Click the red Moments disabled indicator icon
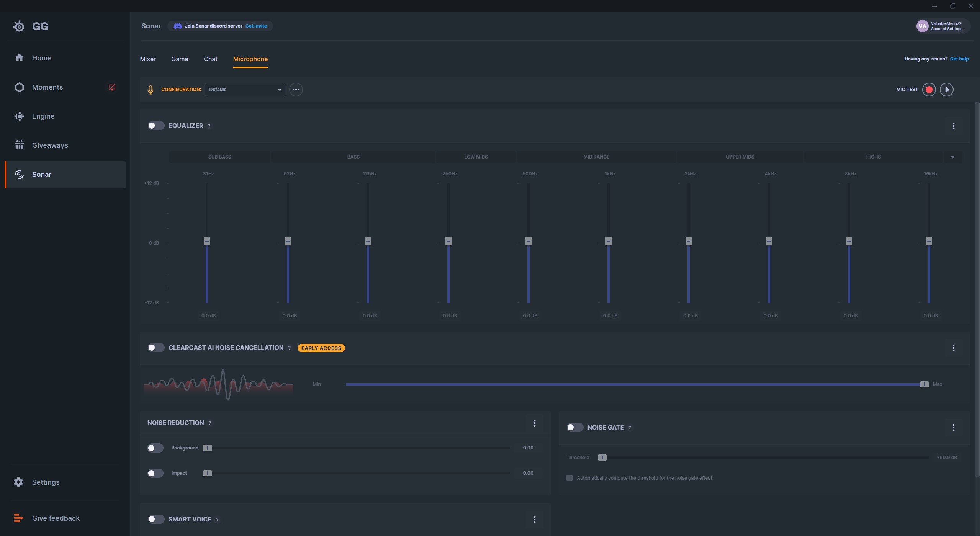 click(112, 87)
